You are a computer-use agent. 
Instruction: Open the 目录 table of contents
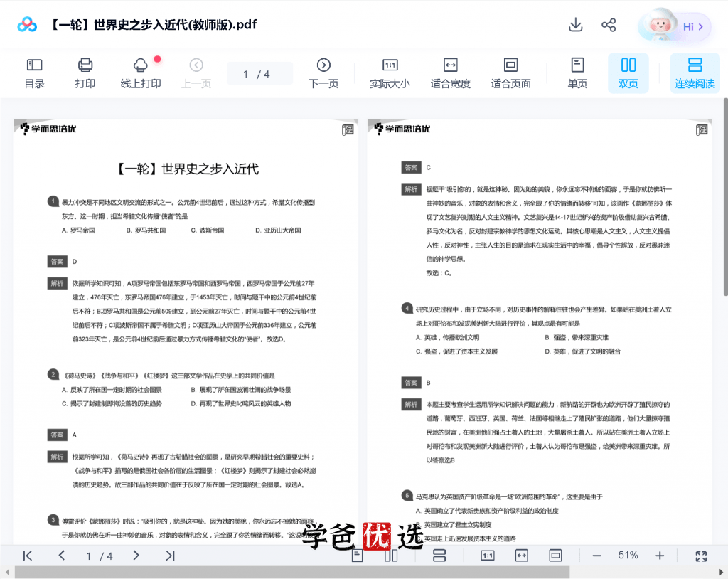click(34, 73)
